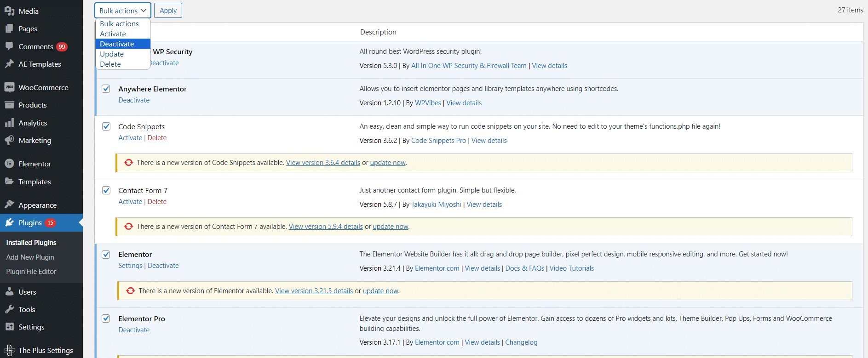Open the Installed Plugins submenu item
The width and height of the screenshot is (868, 358).
31,243
